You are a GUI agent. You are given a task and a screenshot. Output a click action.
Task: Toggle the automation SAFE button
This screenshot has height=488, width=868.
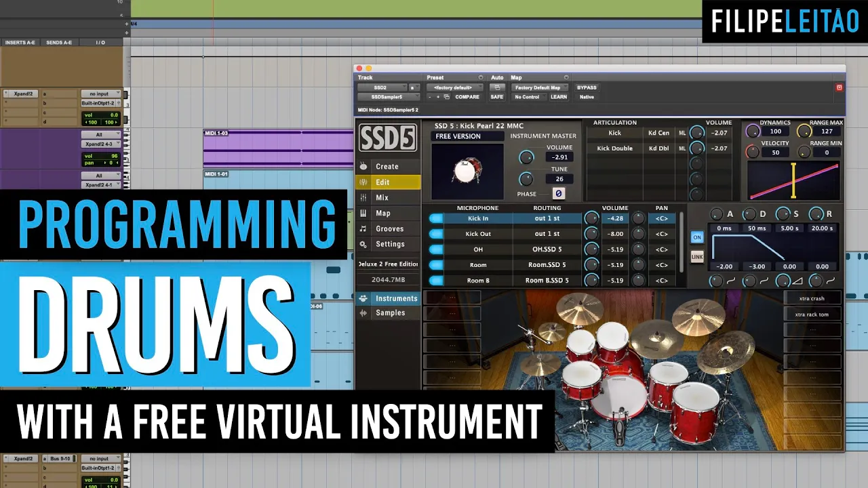tap(497, 97)
